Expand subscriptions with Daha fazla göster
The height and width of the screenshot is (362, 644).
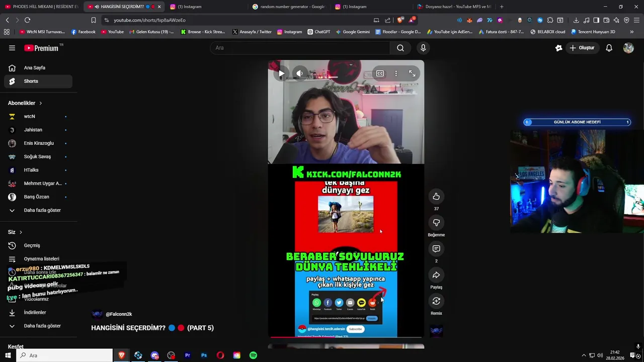click(x=38, y=210)
